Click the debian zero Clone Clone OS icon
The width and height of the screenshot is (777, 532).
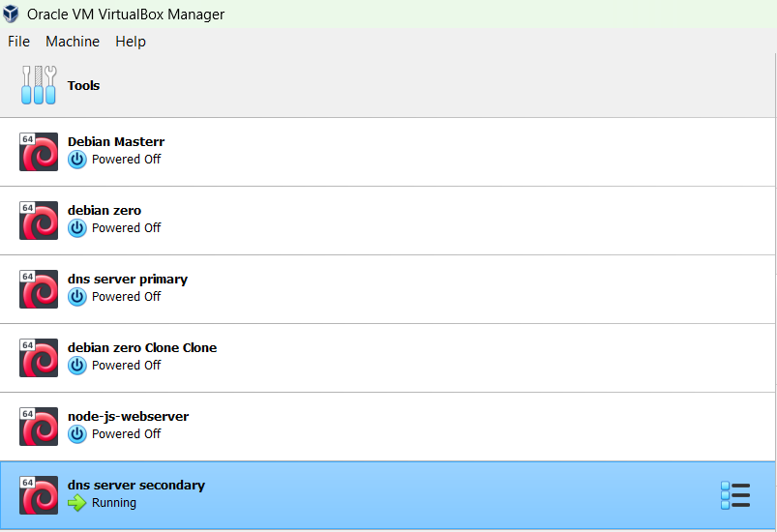pos(39,358)
